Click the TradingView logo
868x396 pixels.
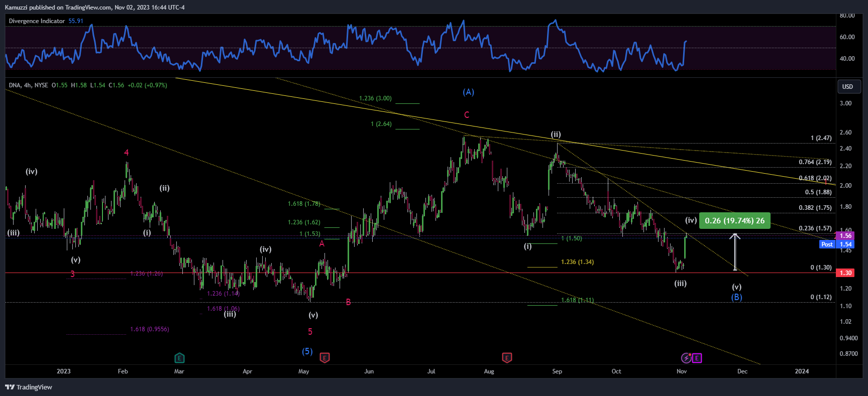[x=29, y=387]
